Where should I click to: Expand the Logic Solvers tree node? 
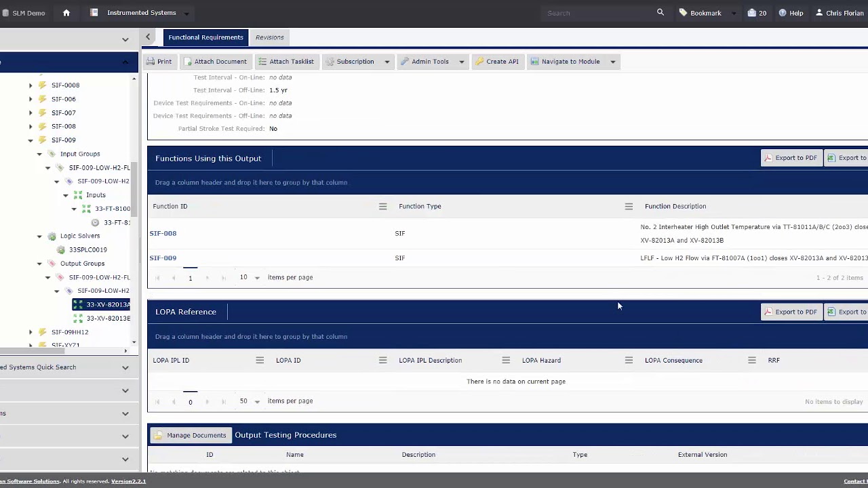pyautogui.click(x=39, y=236)
